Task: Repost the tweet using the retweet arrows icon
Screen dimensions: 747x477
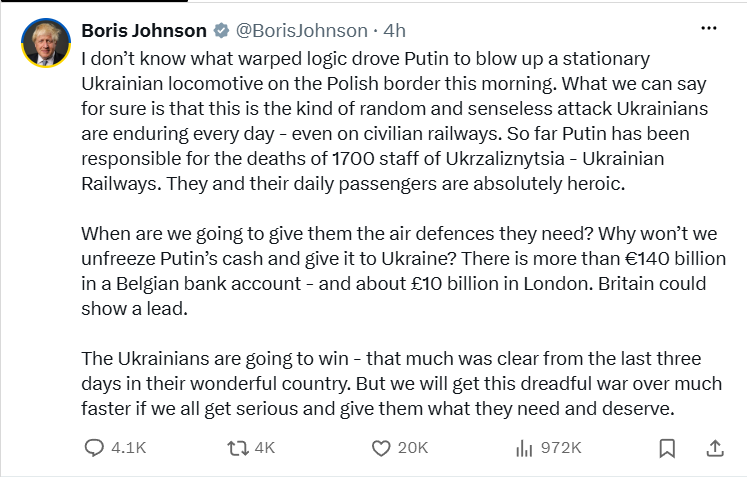Action: (x=237, y=448)
